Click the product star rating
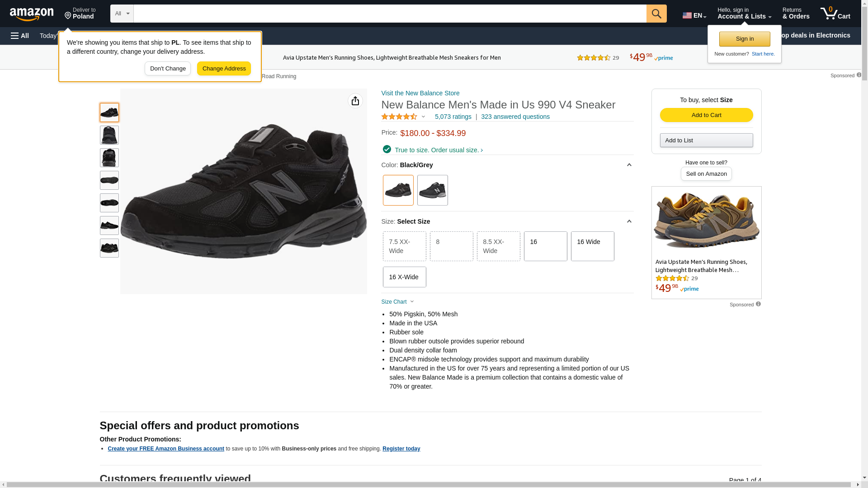The image size is (868, 488). pos(399,117)
